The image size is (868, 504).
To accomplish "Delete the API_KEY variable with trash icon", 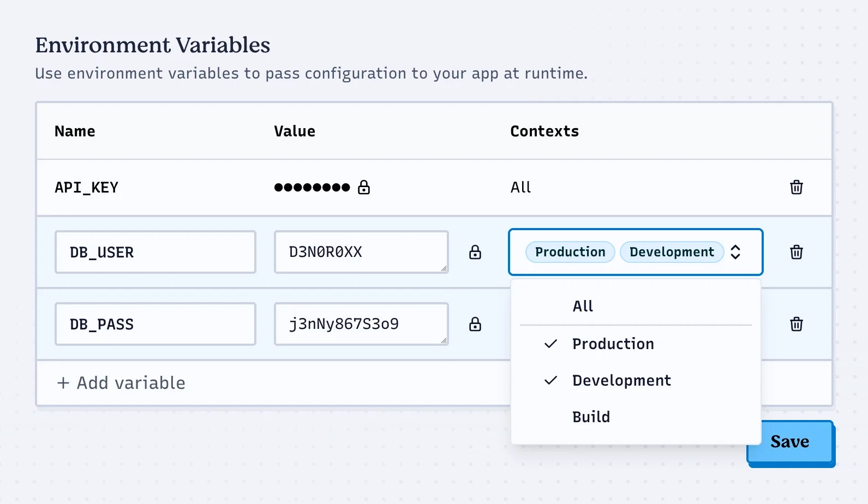I will 796,187.
